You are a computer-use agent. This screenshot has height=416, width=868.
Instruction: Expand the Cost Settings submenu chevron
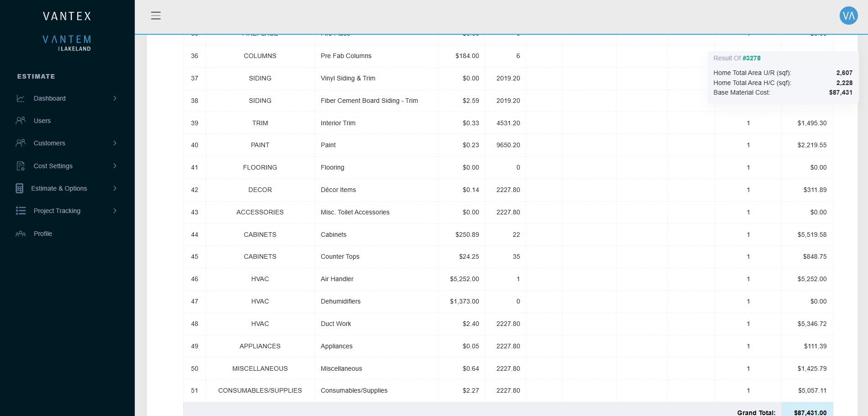[x=115, y=166]
